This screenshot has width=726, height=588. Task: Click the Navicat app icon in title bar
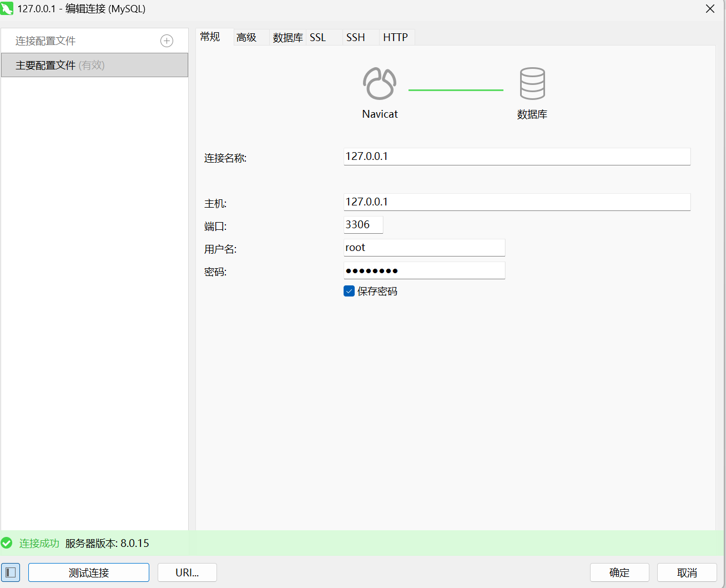[x=7, y=8]
